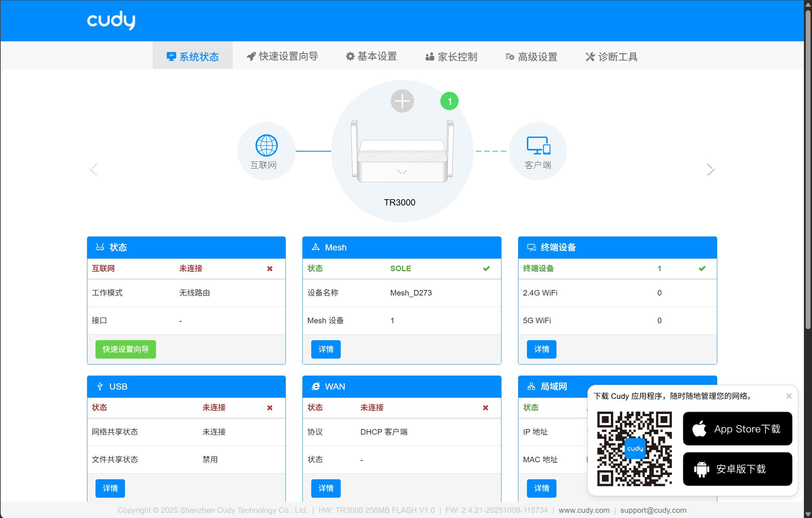Open the www.cudy.com link

coord(584,510)
